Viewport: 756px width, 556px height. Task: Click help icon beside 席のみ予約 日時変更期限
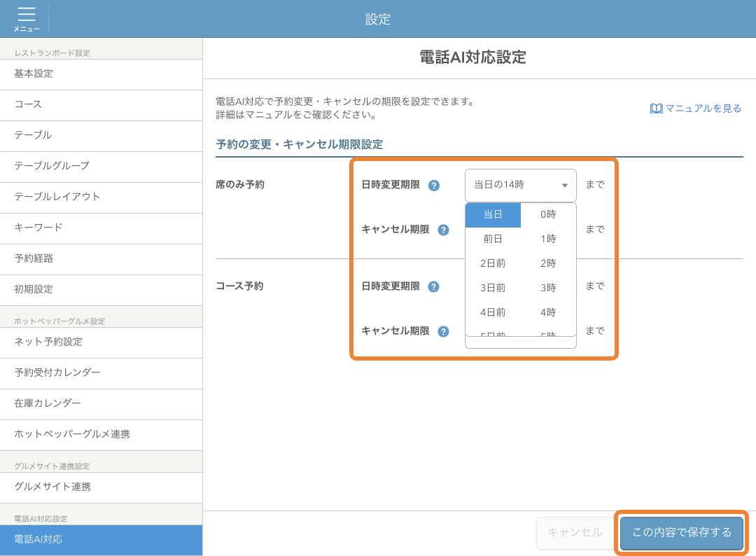434,186
